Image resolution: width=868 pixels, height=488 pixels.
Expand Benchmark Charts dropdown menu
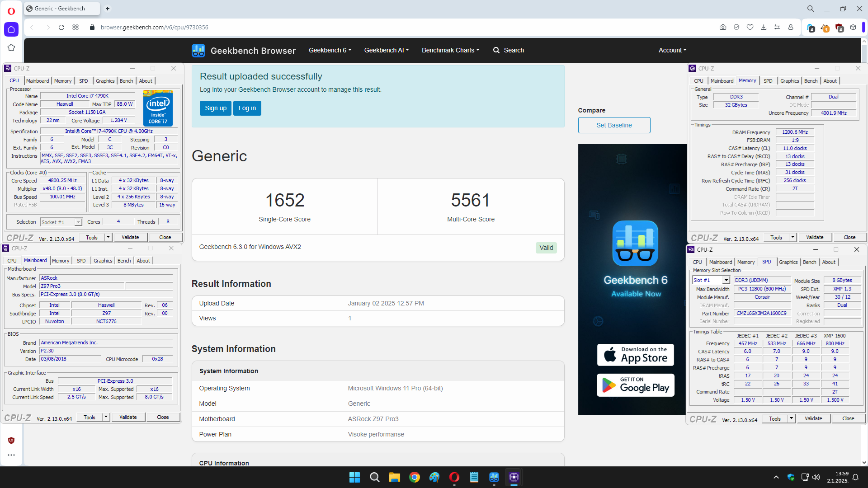tap(451, 50)
